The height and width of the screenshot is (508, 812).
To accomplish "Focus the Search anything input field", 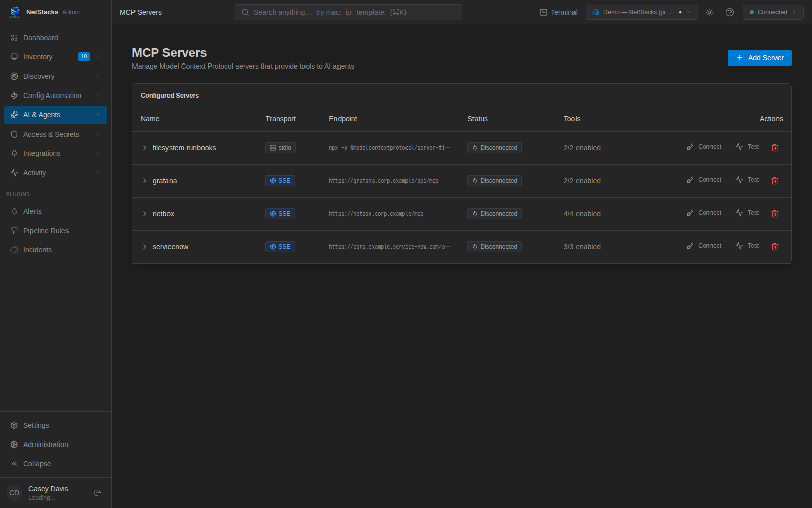I will click(x=349, y=12).
